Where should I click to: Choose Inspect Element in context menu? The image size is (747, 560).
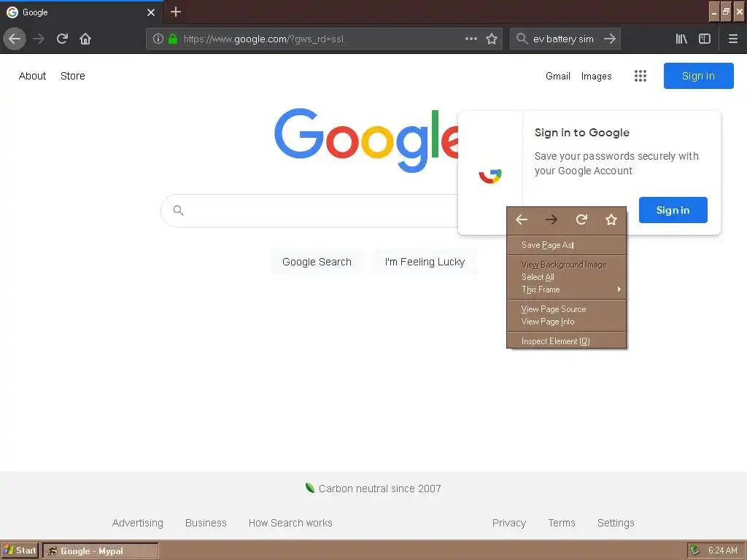(x=566, y=341)
